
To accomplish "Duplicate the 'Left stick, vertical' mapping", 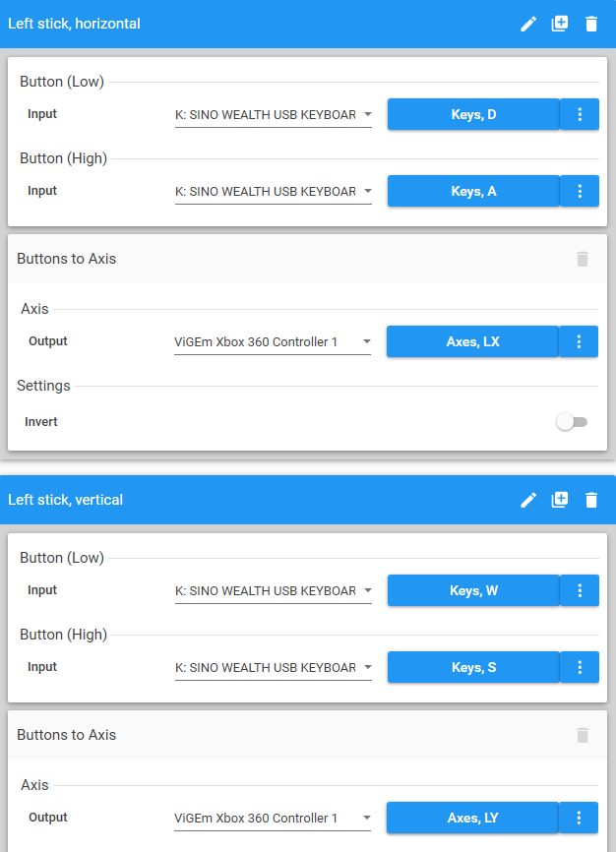I will point(560,500).
